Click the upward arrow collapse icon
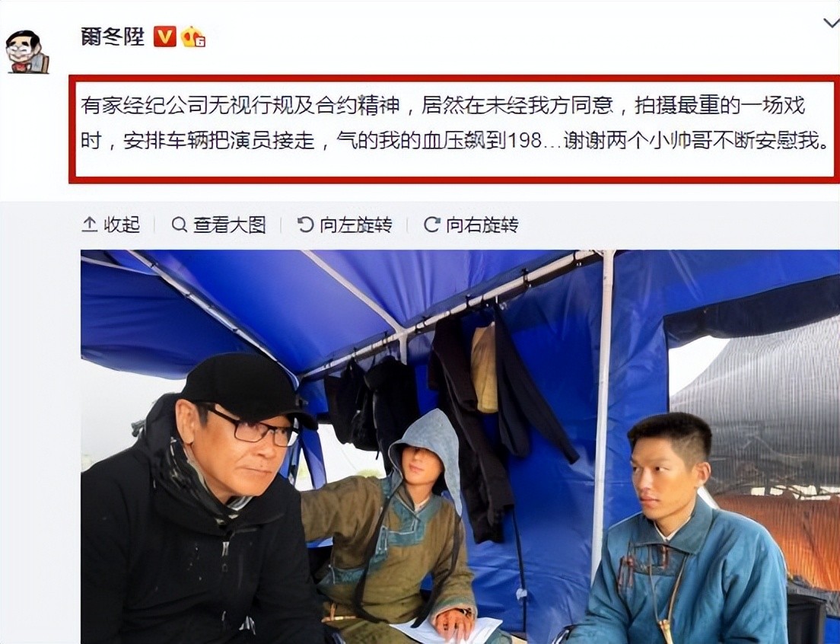 click(x=89, y=225)
